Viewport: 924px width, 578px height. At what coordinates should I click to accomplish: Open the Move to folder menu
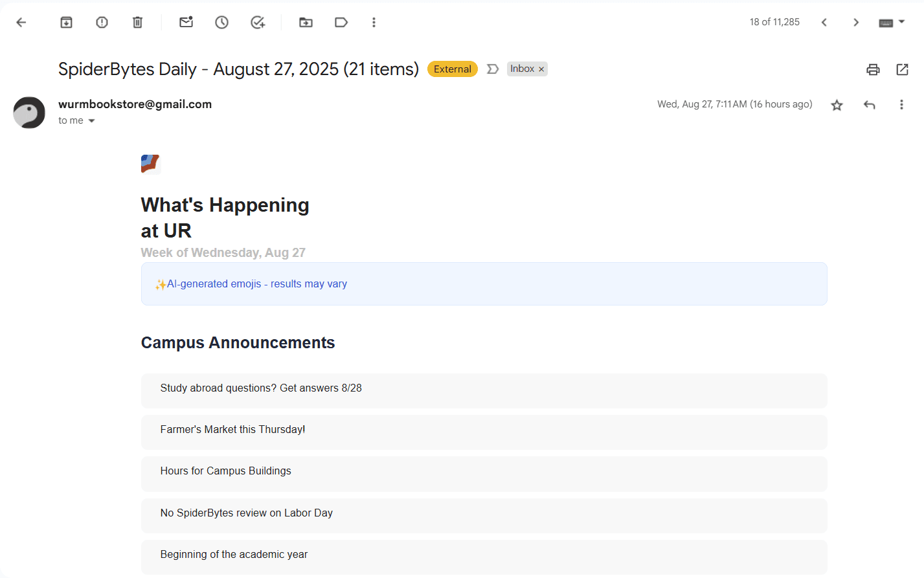click(306, 23)
